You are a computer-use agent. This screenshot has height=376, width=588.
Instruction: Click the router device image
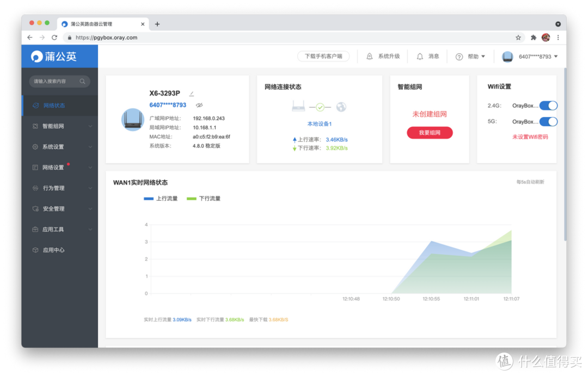pyautogui.click(x=132, y=120)
